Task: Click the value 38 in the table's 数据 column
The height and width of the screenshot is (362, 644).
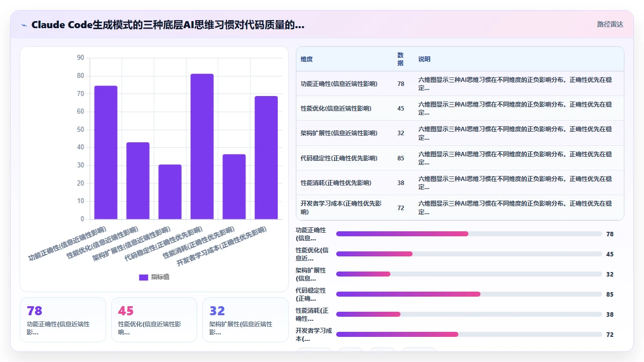Action: pos(400,183)
